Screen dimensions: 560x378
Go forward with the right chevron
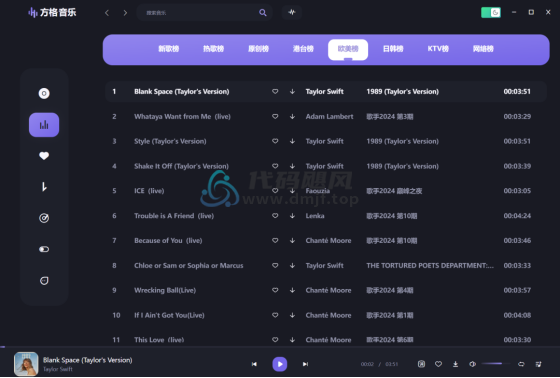pos(125,13)
